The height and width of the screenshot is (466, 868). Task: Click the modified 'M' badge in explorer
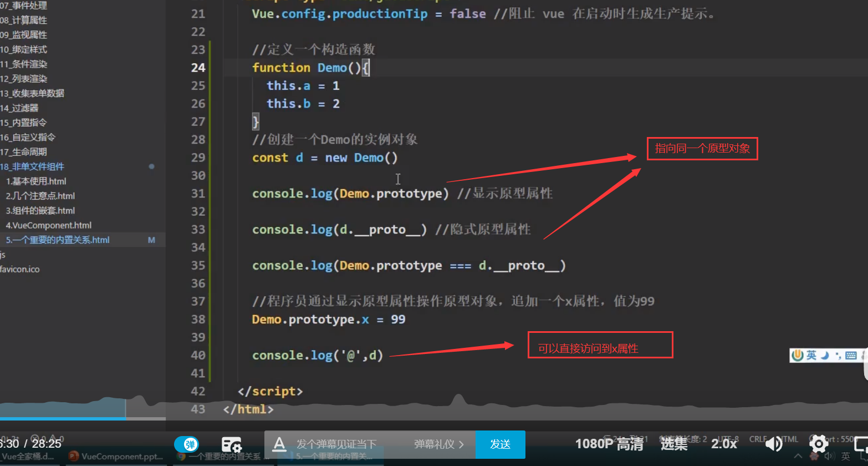click(151, 240)
